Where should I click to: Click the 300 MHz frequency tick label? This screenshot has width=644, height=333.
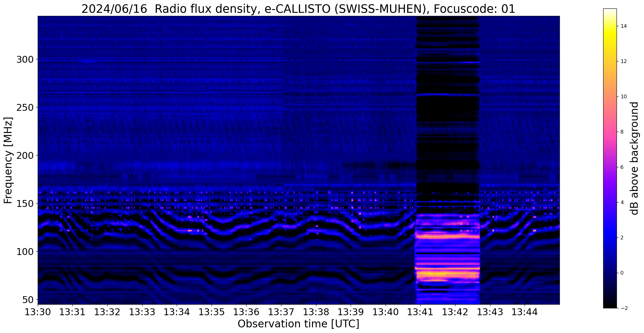[x=25, y=59]
